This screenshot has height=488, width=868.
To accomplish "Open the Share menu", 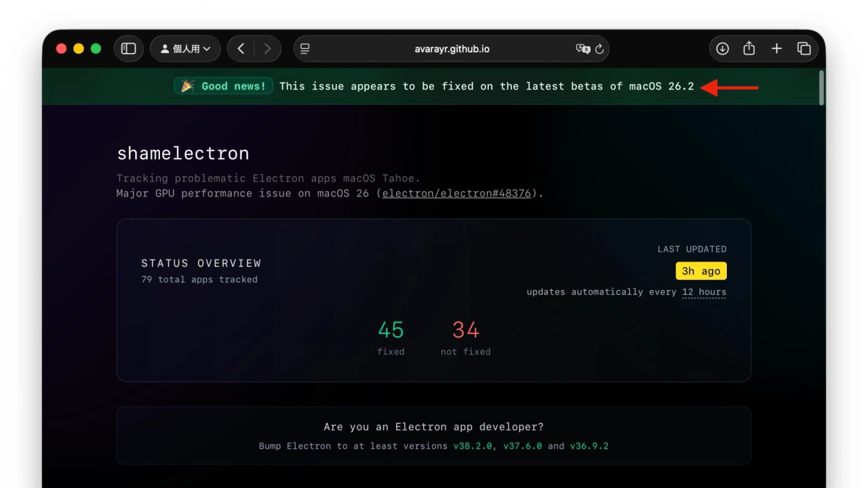I will coord(749,49).
